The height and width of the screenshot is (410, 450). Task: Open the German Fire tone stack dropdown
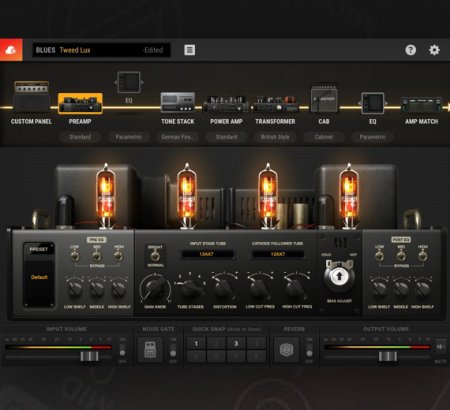[x=178, y=137]
